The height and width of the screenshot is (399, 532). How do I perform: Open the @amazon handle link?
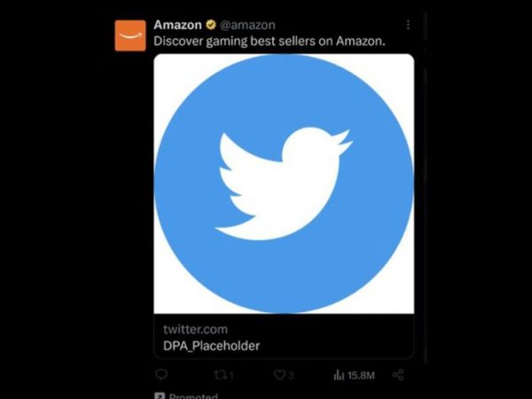[x=247, y=25]
